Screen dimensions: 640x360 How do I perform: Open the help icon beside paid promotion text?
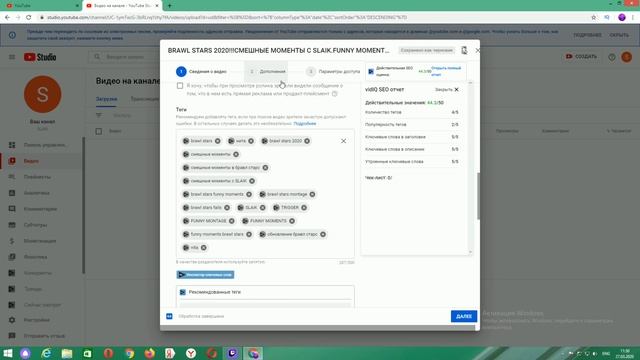pyautogui.click(x=335, y=94)
